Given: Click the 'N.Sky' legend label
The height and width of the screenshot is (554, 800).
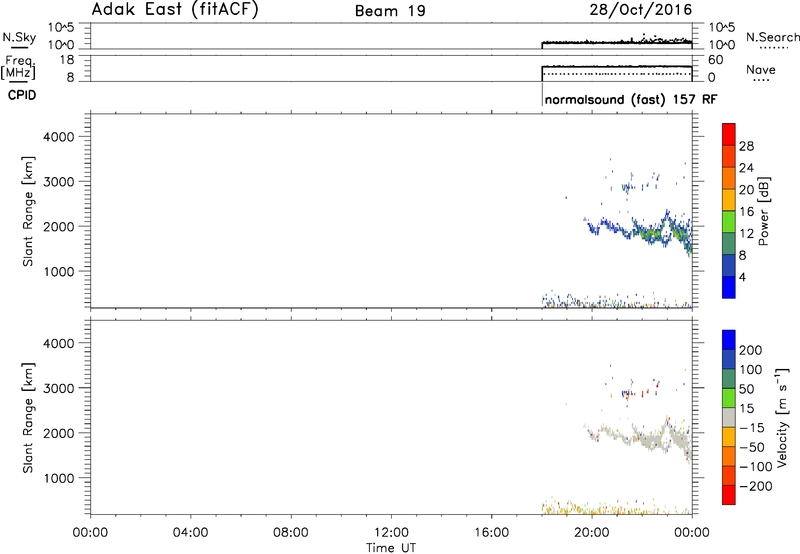Looking at the screenshot, I should click(x=19, y=37).
